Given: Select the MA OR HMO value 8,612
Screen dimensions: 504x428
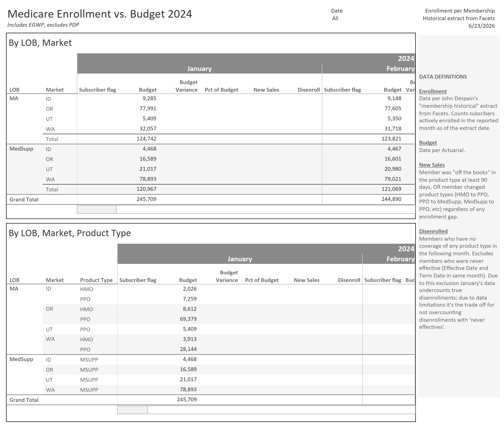Looking at the screenshot, I should click(190, 309).
